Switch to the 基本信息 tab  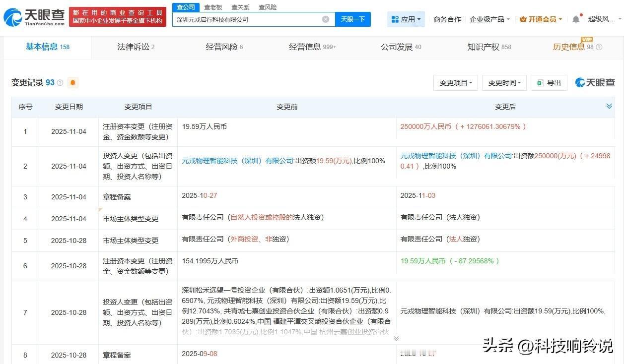[48, 47]
